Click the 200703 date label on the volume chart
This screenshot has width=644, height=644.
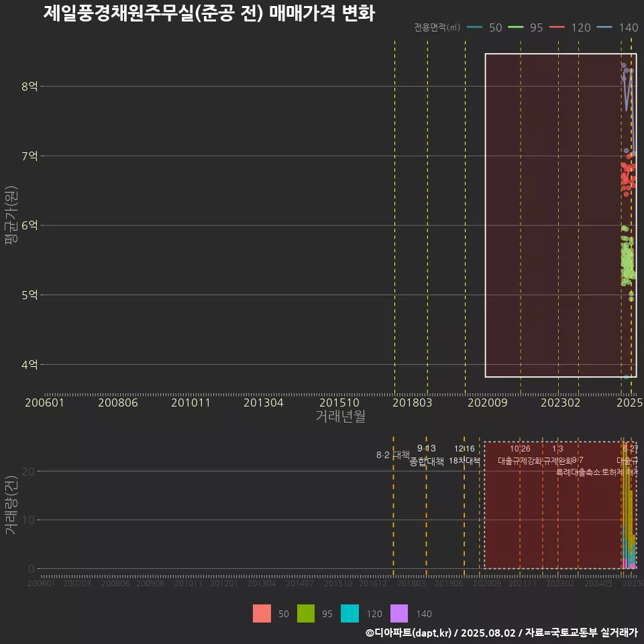tap(76, 583)
